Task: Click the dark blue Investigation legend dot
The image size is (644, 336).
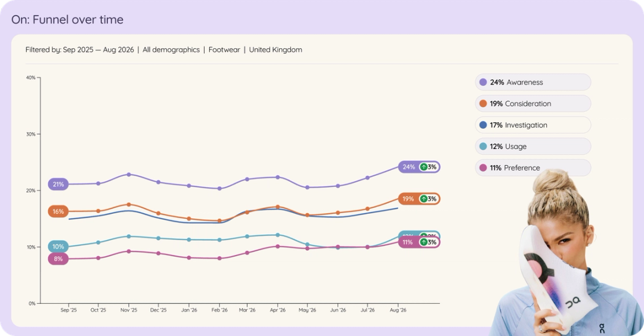Action: [x=483, y=125]
